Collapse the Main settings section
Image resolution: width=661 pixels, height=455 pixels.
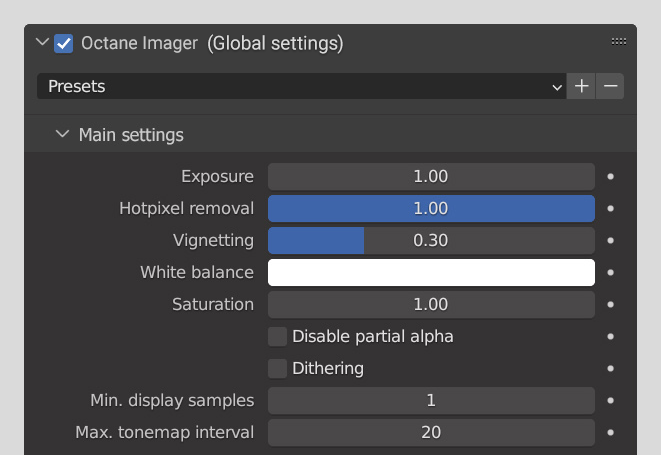tap(63, 134)
